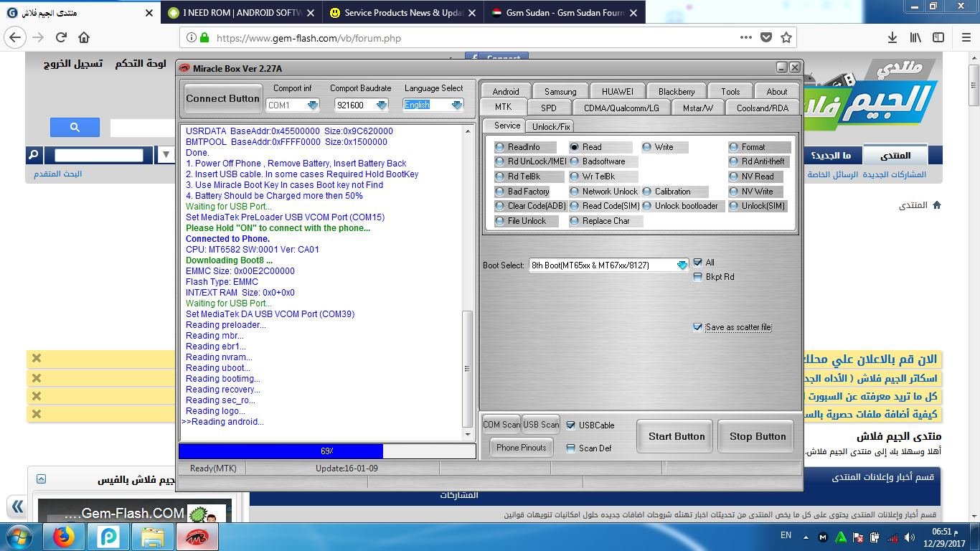Open Phone Pinouts button

[x=522, y=447]
